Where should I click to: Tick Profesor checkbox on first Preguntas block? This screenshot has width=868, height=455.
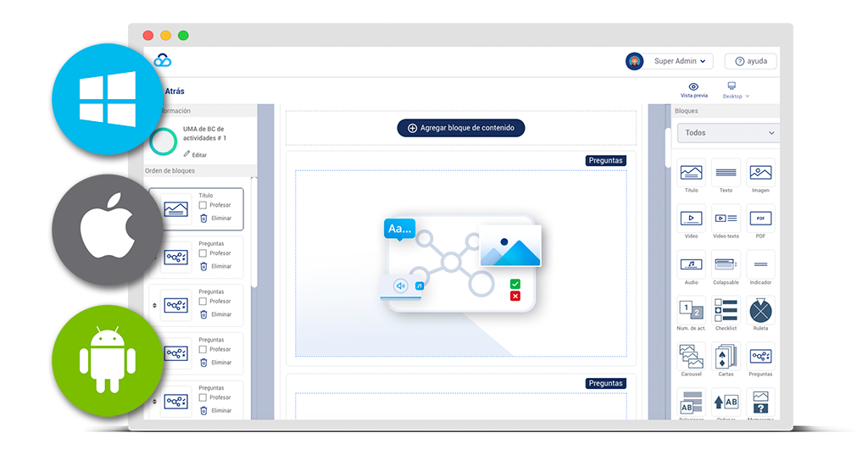pos(203,253)
